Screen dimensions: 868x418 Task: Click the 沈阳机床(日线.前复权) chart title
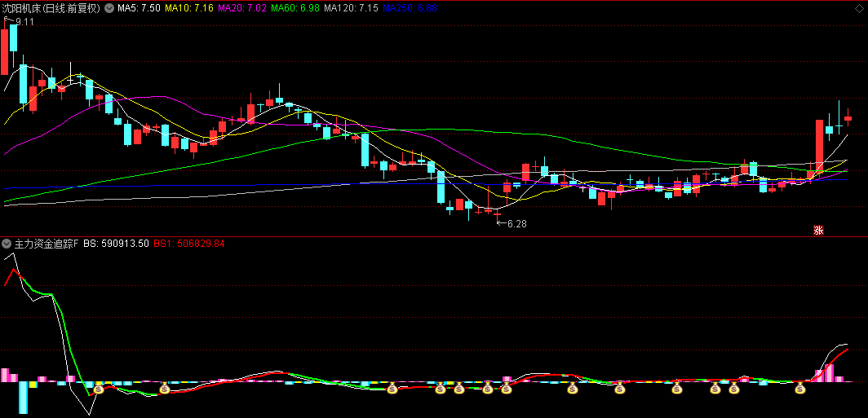pyautogui.click(x=51, y=8)
